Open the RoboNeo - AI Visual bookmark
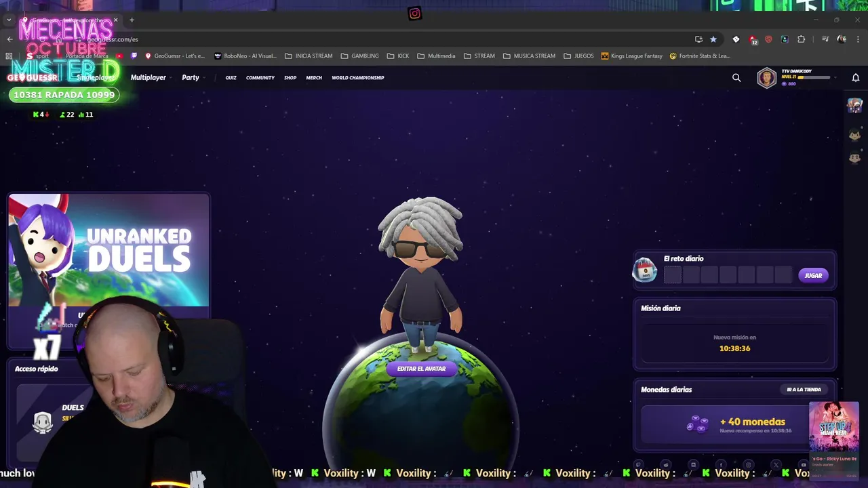The height and width of the screenshot is (488, 868). click(245, 56)
